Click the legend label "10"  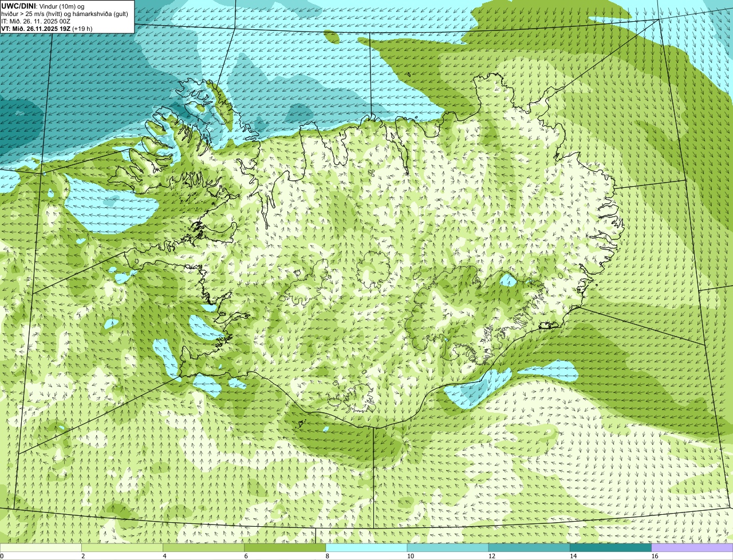(x=410, y=556)
